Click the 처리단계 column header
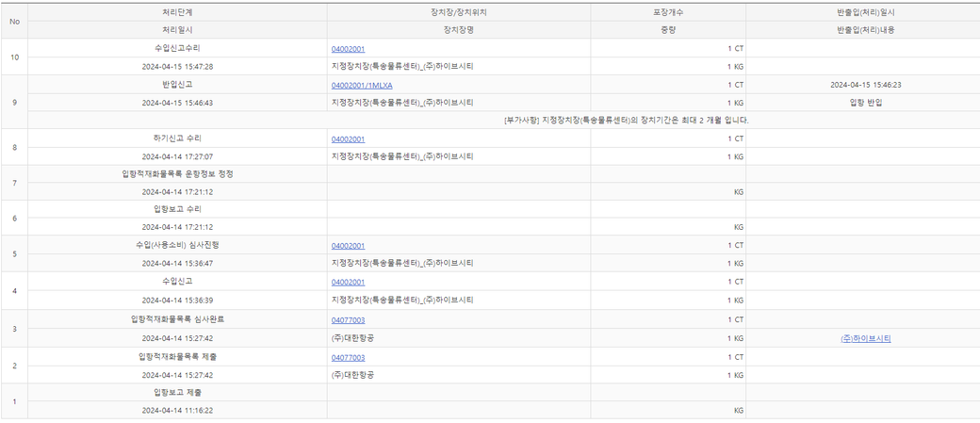This screenshot has width=980, height=423. pyautogui.click(x=177, y=12)
